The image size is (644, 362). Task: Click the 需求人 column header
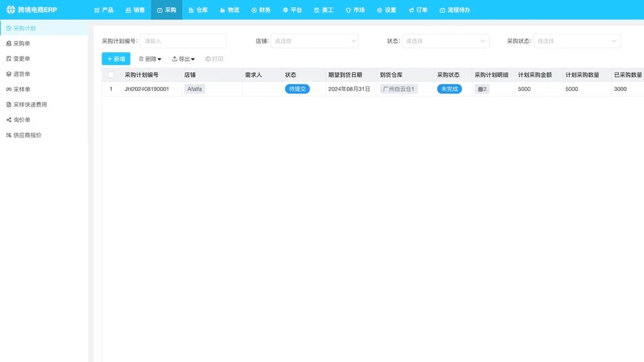(x=254, y=75)
